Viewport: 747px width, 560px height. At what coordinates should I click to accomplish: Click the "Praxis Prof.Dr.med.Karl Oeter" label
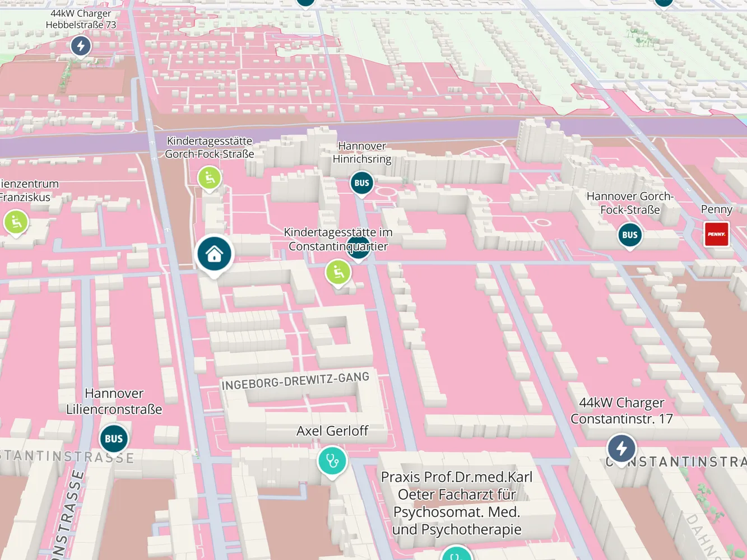pyautogui.click(x=457, y=503)
